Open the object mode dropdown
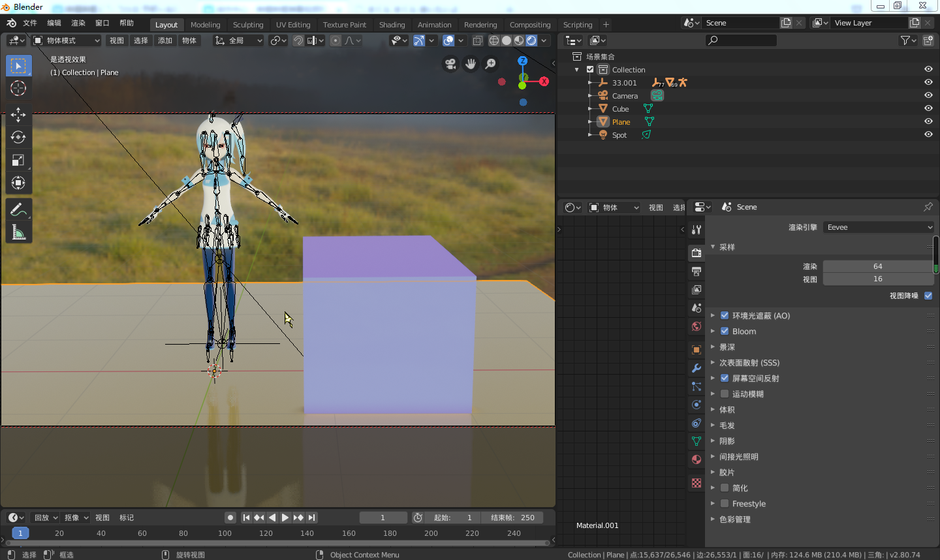This screenshot has width=940, height=560. click(x=67, y=40)
